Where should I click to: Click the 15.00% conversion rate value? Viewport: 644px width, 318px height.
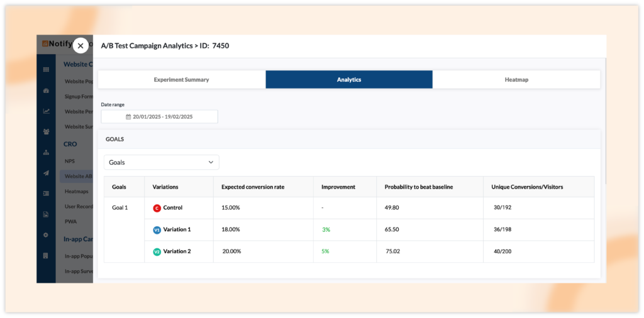pyautogui.click(x=230, y=207)
